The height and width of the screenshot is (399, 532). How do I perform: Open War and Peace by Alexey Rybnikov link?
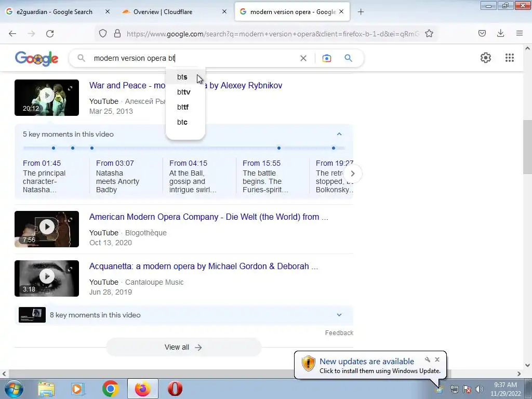pyautogui.click(x=185, y=85)
